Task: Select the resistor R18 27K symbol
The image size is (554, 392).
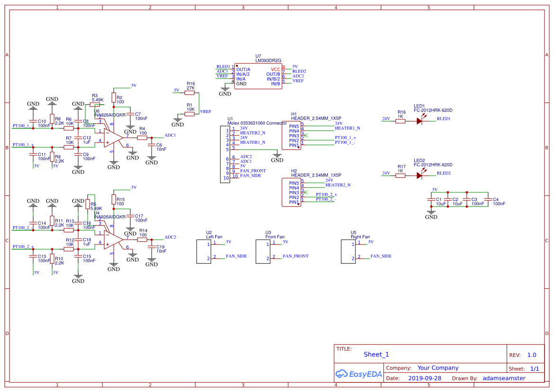Action: (189, 92)
